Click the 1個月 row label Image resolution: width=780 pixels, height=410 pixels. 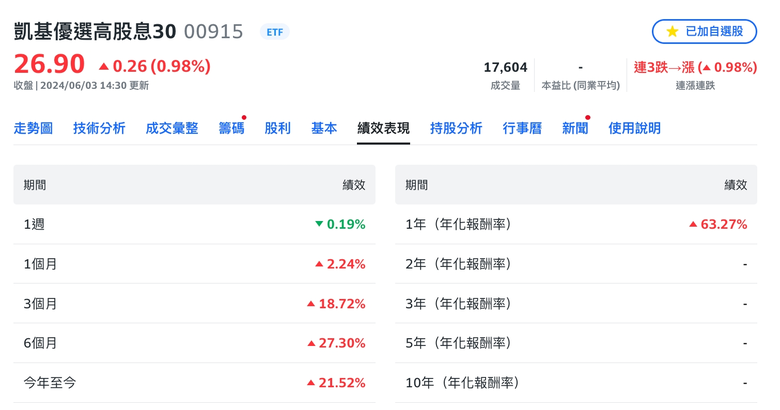coord(40,264)
